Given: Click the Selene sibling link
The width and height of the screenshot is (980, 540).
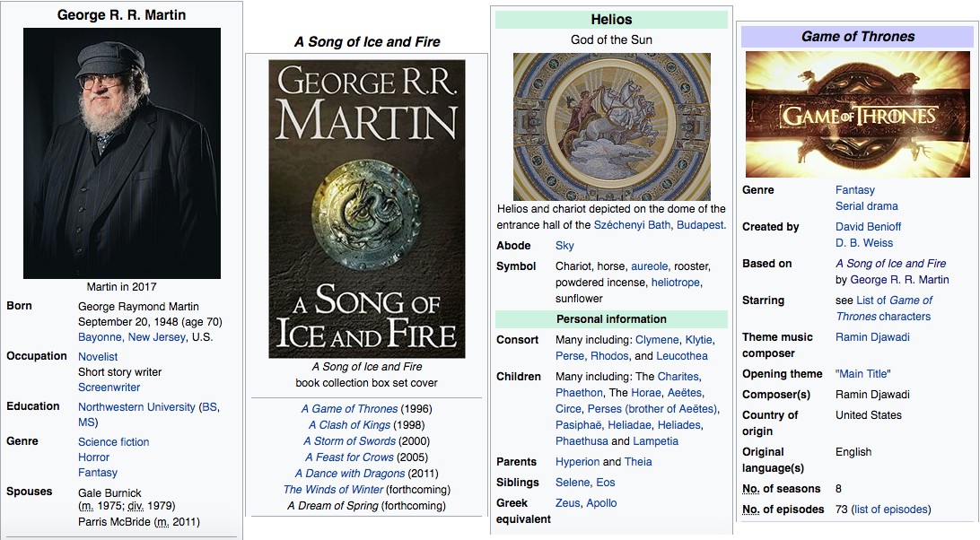Looking at the screenshot, I should click(x=573, y=483).
